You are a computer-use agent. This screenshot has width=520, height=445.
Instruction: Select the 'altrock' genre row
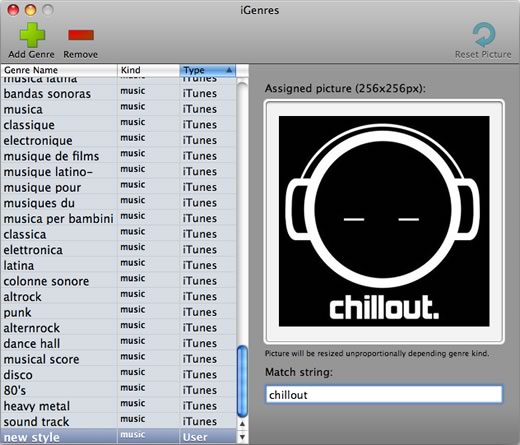pos(118,297)
